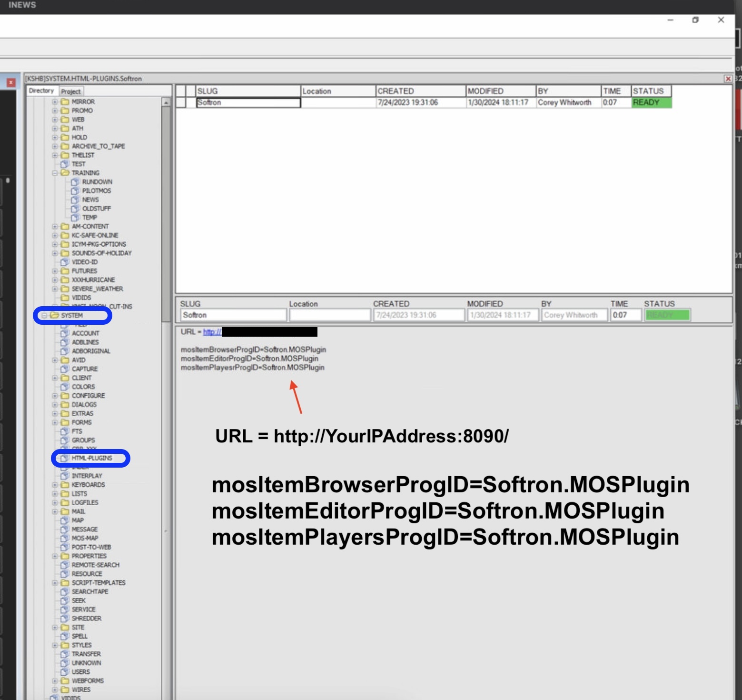This screenshot has height=700, width=742.
Task: Click the queue icon beside SHREDDER
Action: pos(65,618)
